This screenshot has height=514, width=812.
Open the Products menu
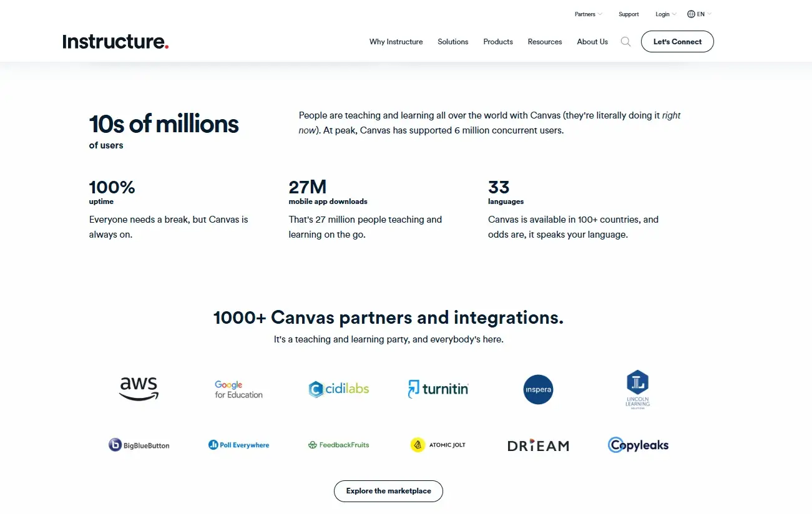pyautogui.click(x=498, y=42)
